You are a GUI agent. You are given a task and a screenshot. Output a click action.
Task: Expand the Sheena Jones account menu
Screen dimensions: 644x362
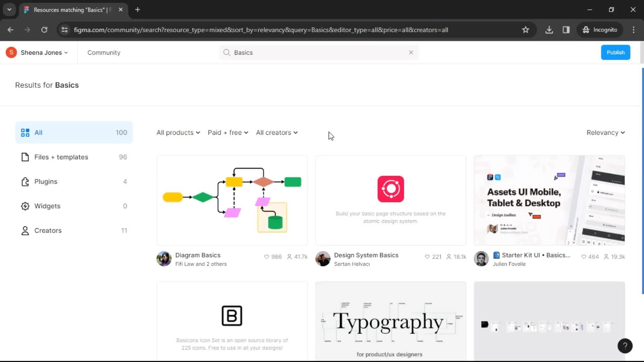pos(66,53)
